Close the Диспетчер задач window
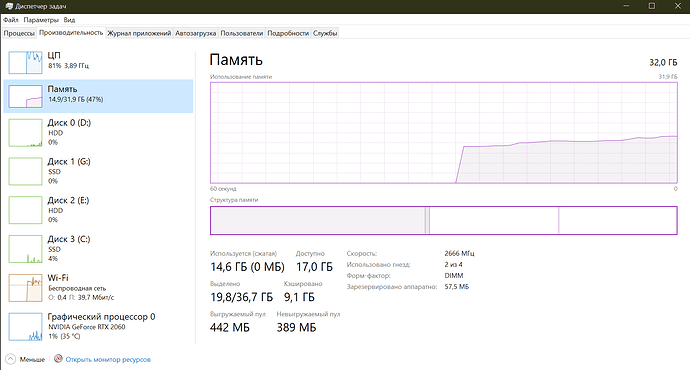Image resolution: width=690 pixels, height=370 pixels. point(678,6)
